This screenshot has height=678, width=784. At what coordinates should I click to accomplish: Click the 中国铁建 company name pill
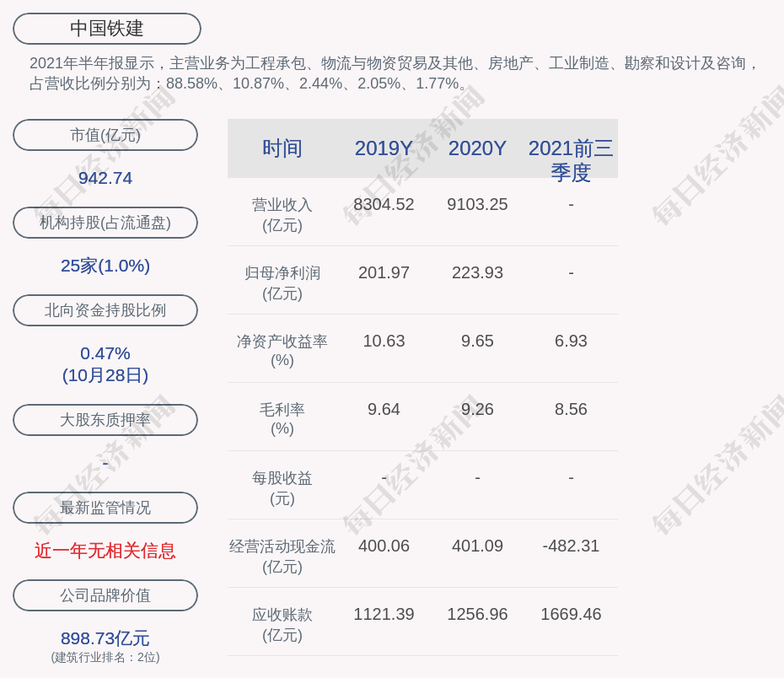click(x=107, y=29)
